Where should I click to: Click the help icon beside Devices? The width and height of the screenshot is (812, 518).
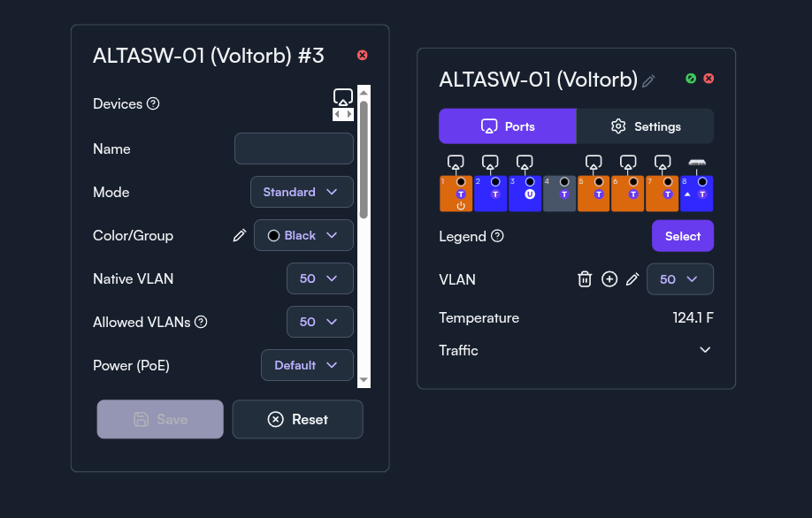coord(153,103)
